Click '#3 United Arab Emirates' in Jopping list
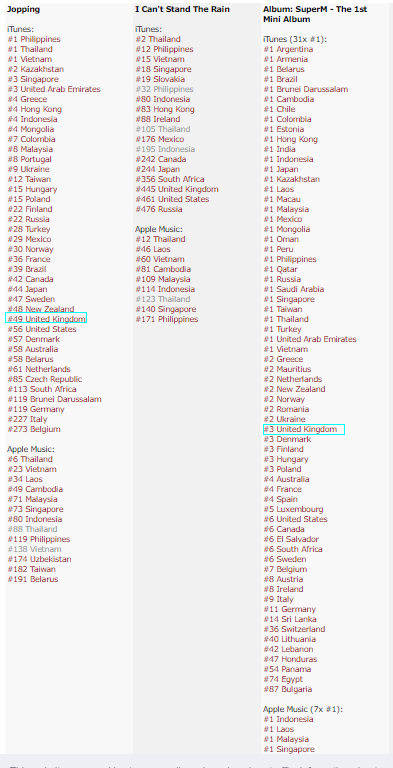 point(54,89)
